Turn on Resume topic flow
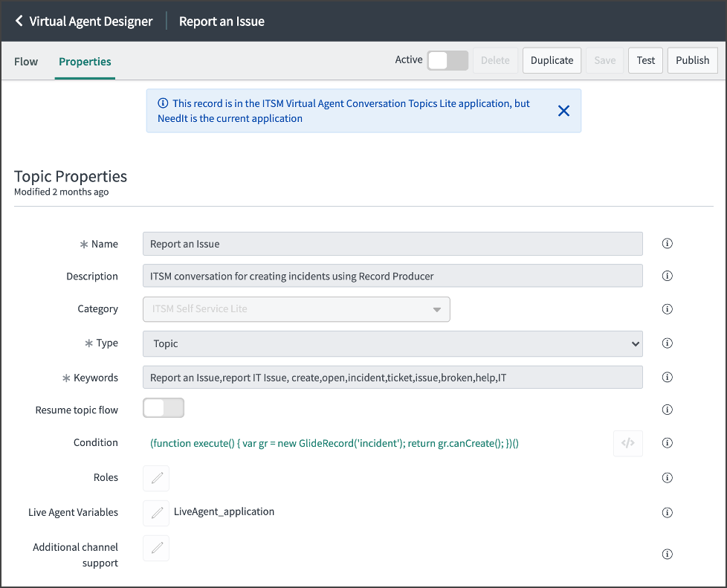727x588 pixels. (163, 408)
